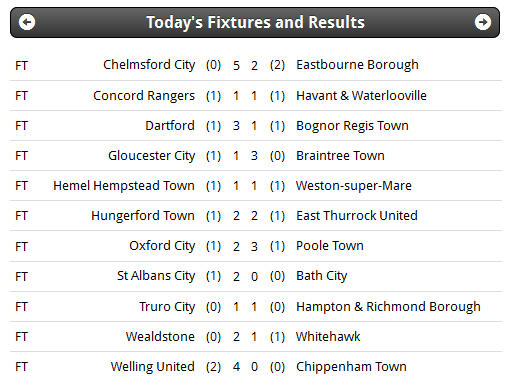Image resolution: width=505 pixels, height=385 pixels.
Task: Open Weston-super-Mare team link
Action: (x=354, y=186)
